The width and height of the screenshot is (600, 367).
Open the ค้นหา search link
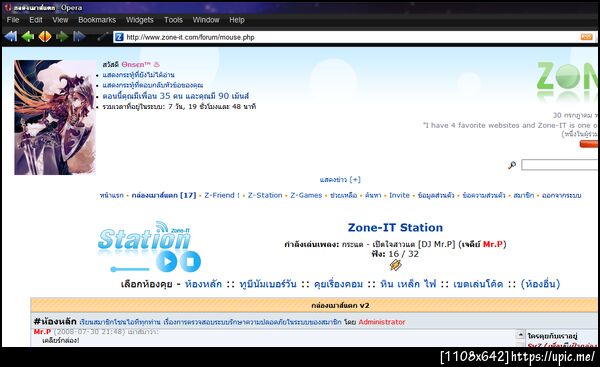pyautogui.click(x=373, y=195)
